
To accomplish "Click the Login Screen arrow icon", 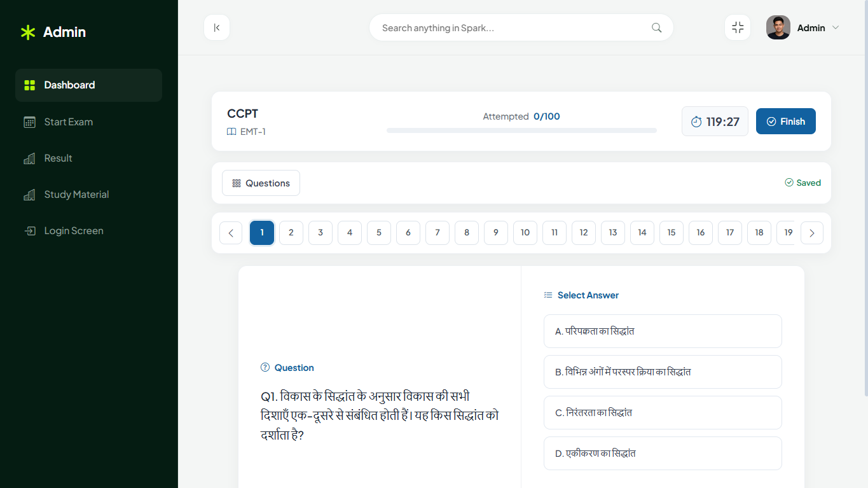I will tap(29, 231).
